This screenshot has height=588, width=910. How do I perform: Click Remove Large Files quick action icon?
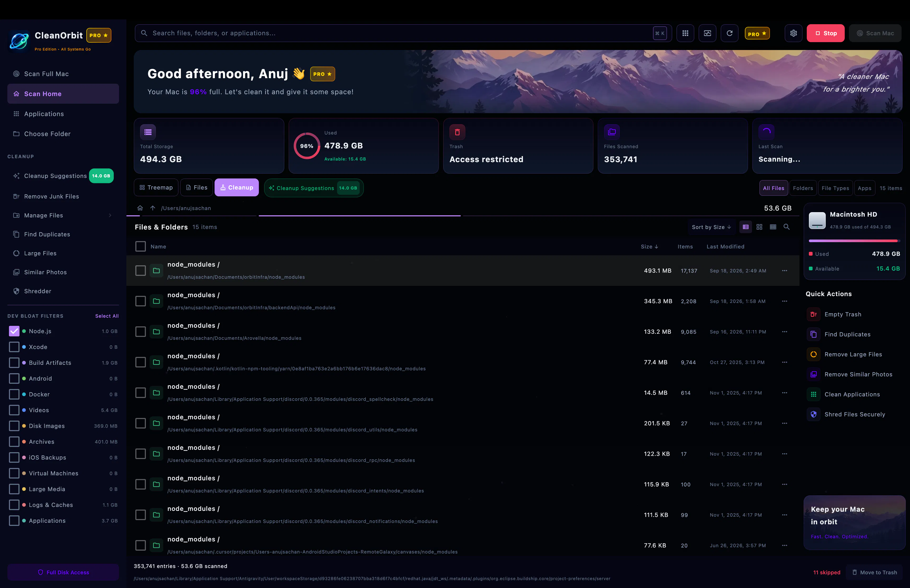coord(813,354)
